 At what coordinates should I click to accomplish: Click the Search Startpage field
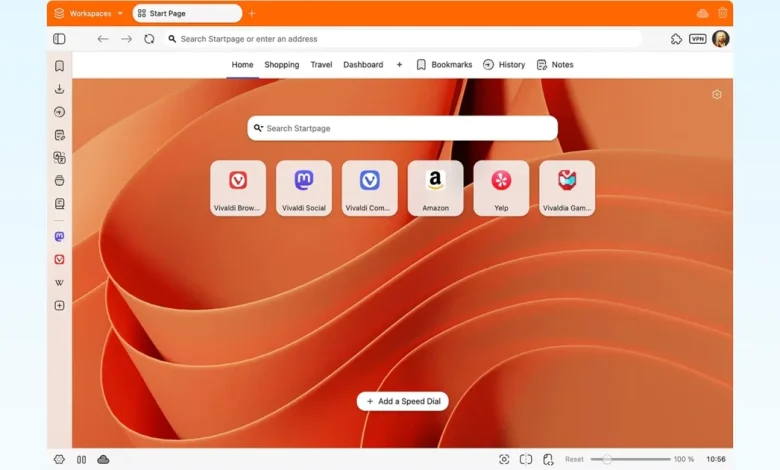pos(402,128)
